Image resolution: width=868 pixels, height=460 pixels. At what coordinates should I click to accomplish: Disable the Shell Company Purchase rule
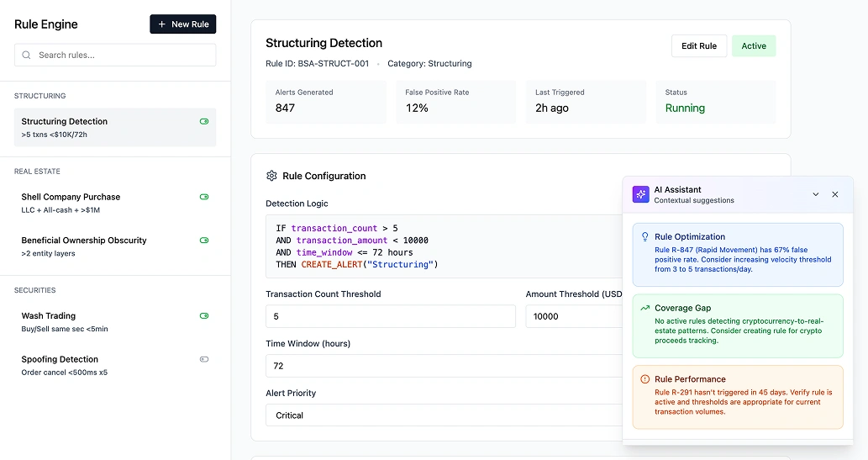pyautogui.click(x=203, y=197)
